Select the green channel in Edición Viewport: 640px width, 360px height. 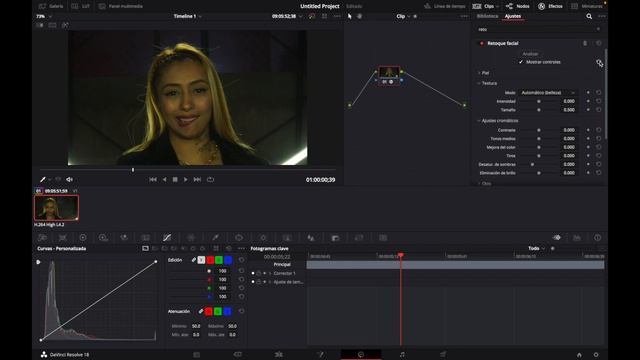coord(219,260)
